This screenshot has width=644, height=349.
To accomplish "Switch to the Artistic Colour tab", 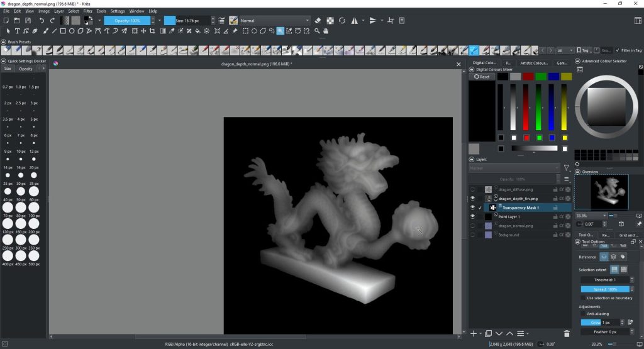I will (x=535, y=63).
